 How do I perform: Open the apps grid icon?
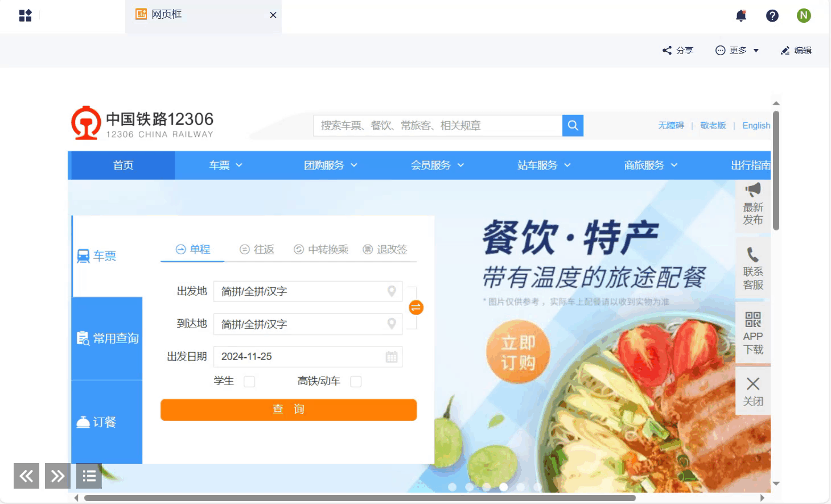click(x=25, y=15)
